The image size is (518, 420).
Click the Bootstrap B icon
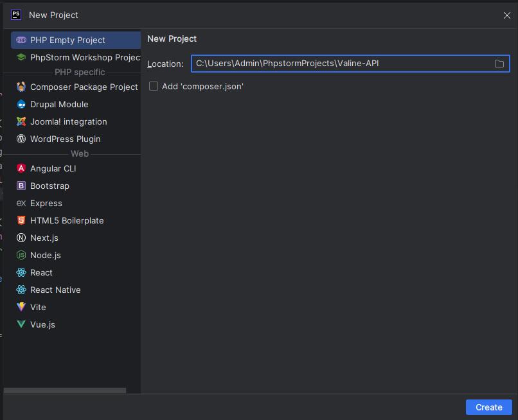tap(21, 186)
